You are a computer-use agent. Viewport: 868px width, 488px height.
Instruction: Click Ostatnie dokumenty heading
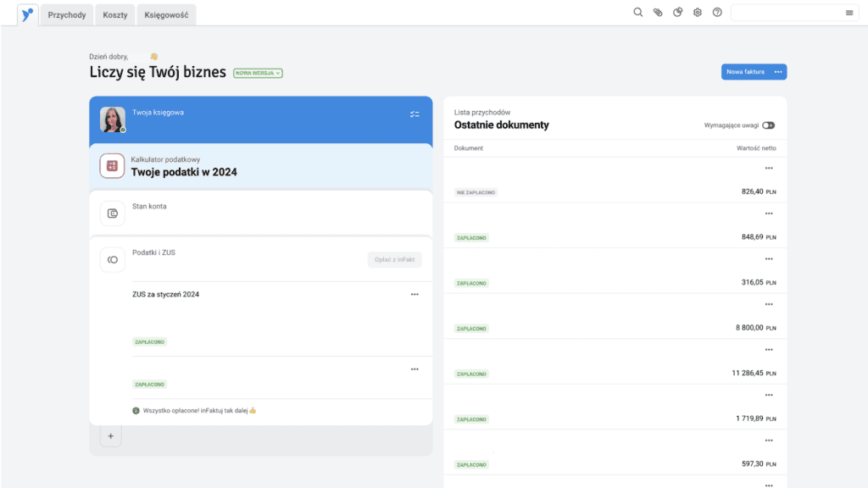point(502,125)
